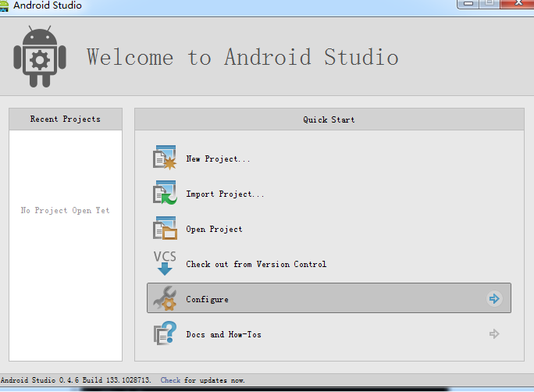Expand Docs and How-Tos arrow

coord(494,333)
